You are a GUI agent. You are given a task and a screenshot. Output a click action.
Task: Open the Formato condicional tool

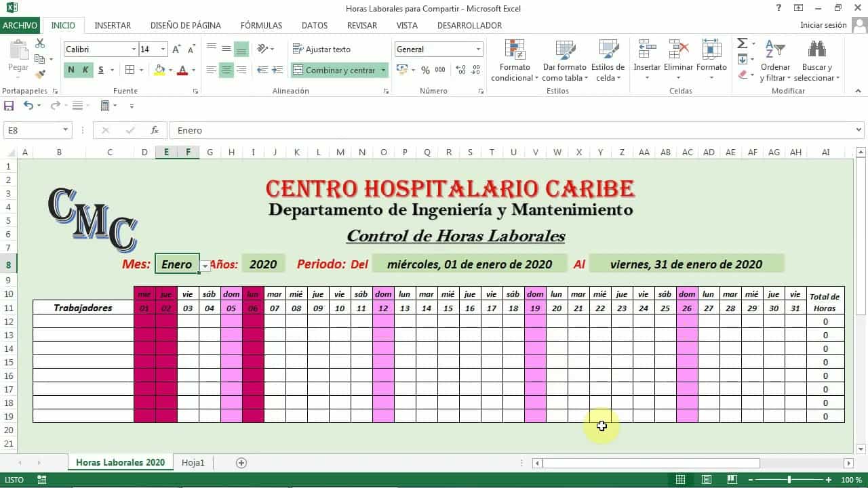tap(514, 60)
